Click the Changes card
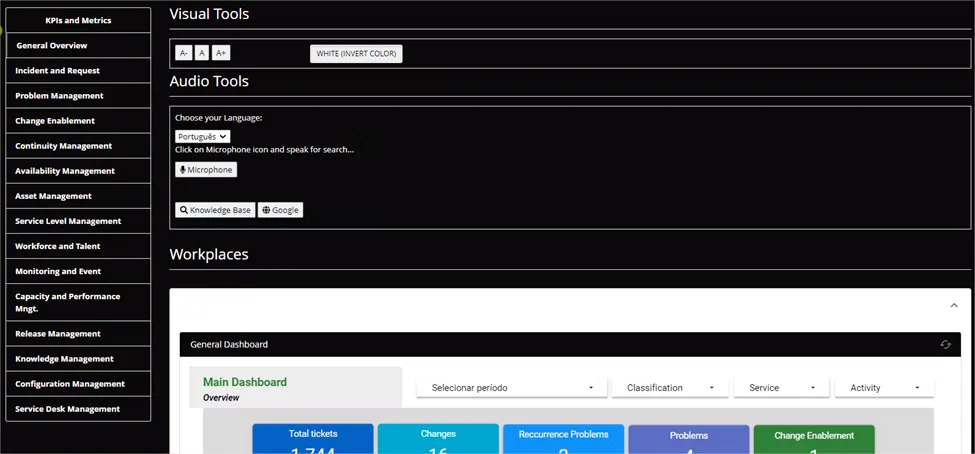975x454 pixels. point(438,439)
